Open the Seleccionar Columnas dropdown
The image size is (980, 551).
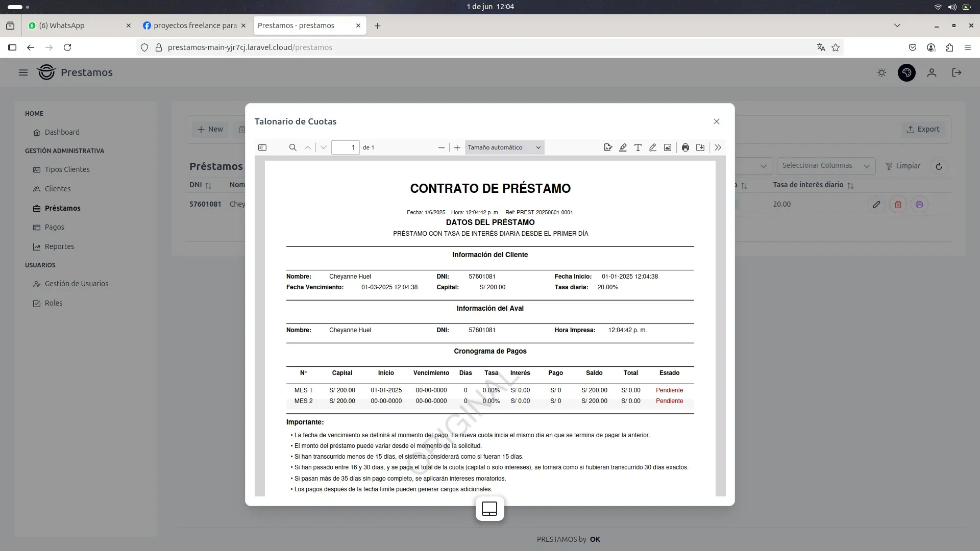[x=825, y=166]
